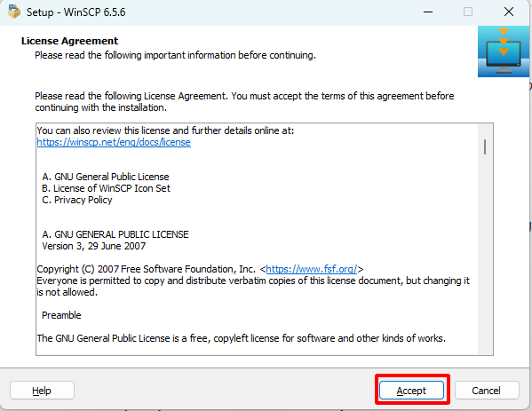Image resolution: width=532 pixels, height=411 pixels.
Task: Click the 'Version 3, 29 June 2007' line
Action: point(93,246)
